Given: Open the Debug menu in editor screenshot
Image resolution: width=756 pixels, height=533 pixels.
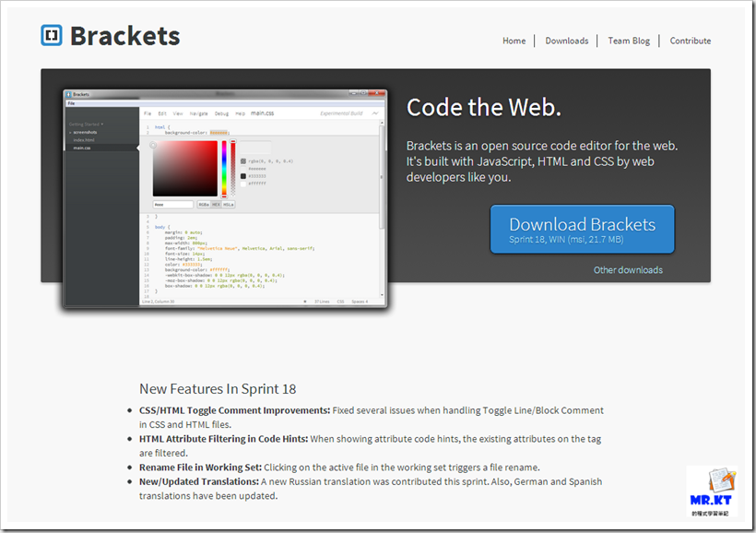Looking at the screenshot, I should point(221,113).
